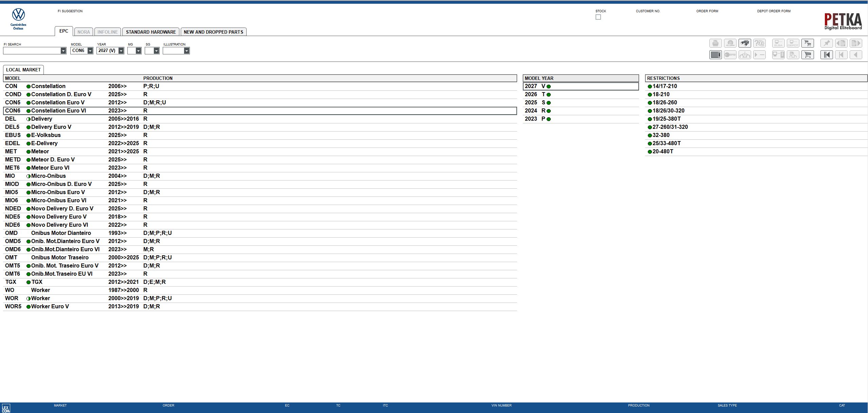The height and width of the screenshot is (413, 868).
Task: Click the RESTRICTIONS header
Action: (x=756, y=78)
